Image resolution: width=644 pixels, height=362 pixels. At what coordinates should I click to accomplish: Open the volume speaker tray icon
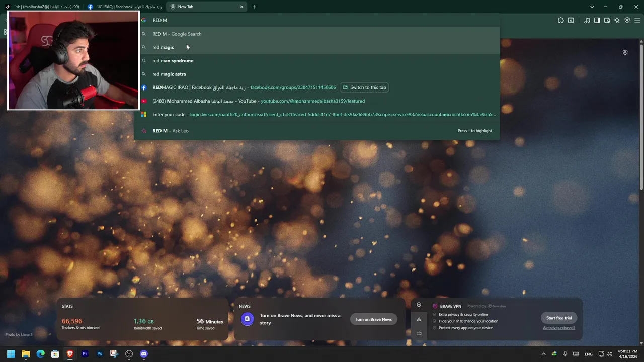609,354
